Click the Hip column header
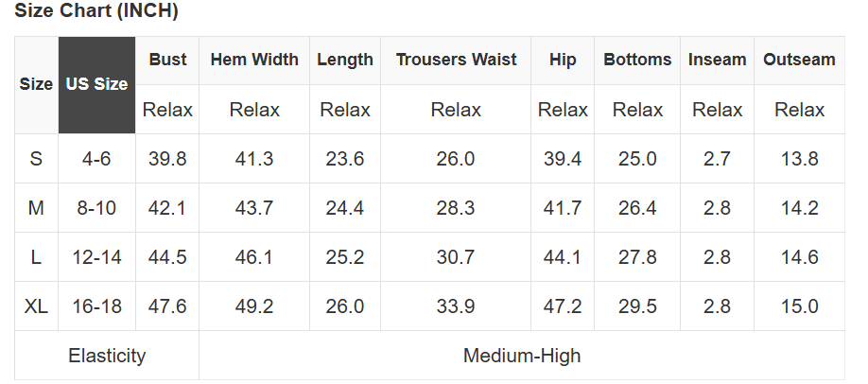 563,60
